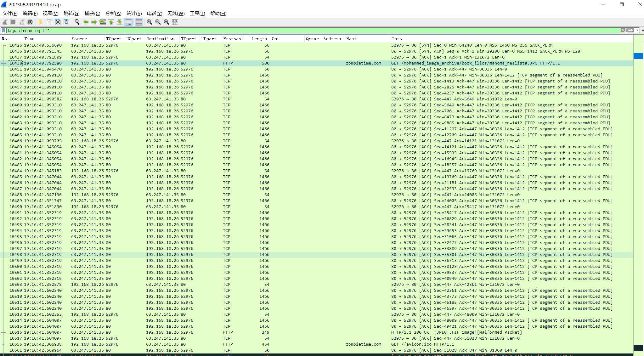This screenshot has width=644, height=356.
Task: Click the Find packet magnifier icon
Action: point(77,22)
